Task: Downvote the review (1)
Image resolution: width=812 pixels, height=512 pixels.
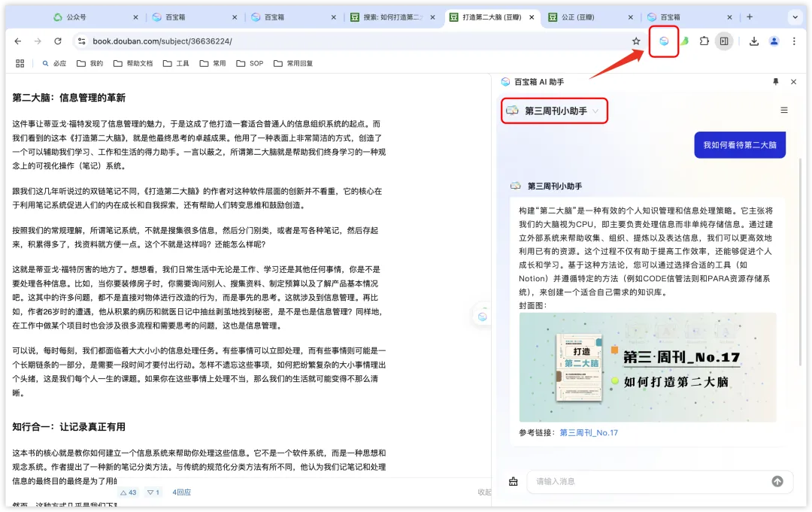Action: coord(153,492)
